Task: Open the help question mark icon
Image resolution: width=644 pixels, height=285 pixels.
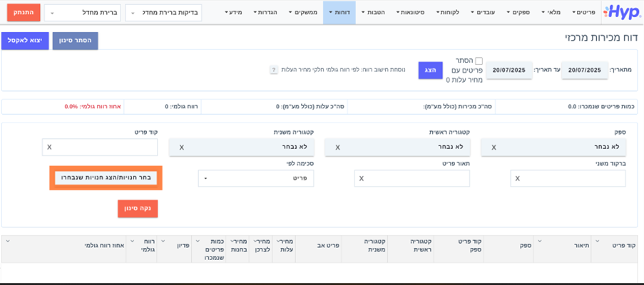Action: coord(274,70)
